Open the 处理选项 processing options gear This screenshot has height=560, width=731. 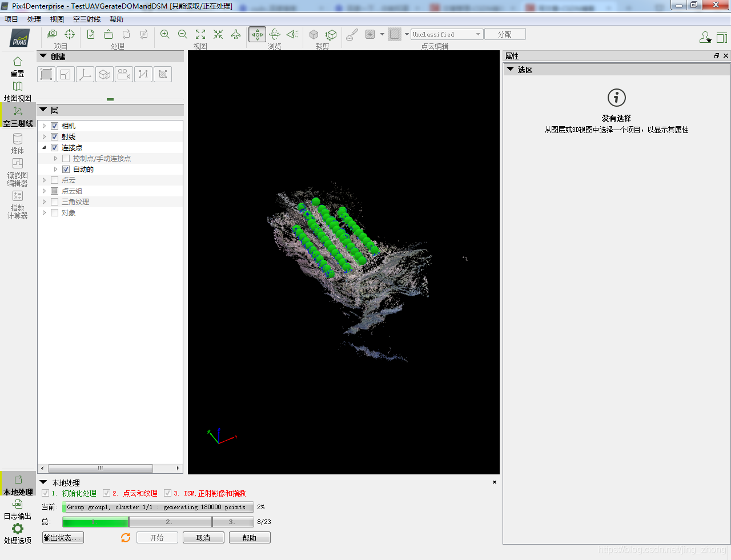click(18, 534)
